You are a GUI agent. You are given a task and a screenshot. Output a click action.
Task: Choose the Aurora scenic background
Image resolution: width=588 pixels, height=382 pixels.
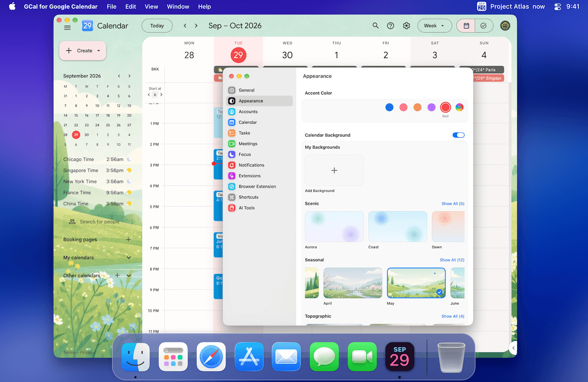334,227
